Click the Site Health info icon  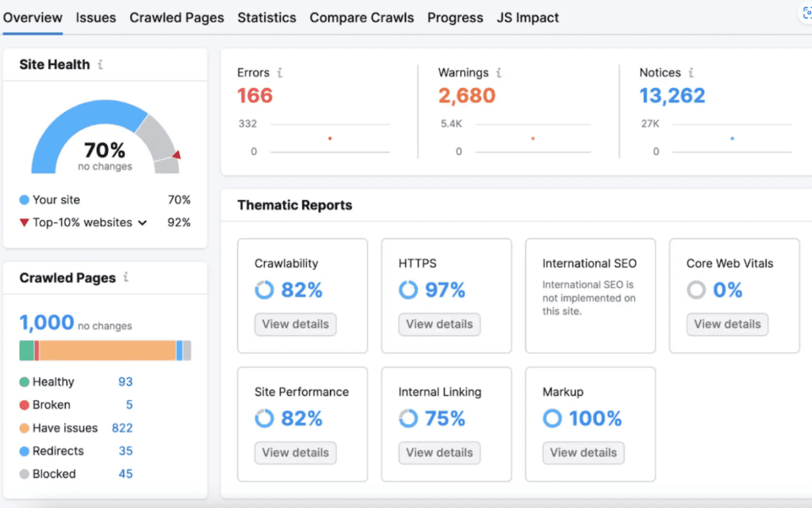(101, 64)
